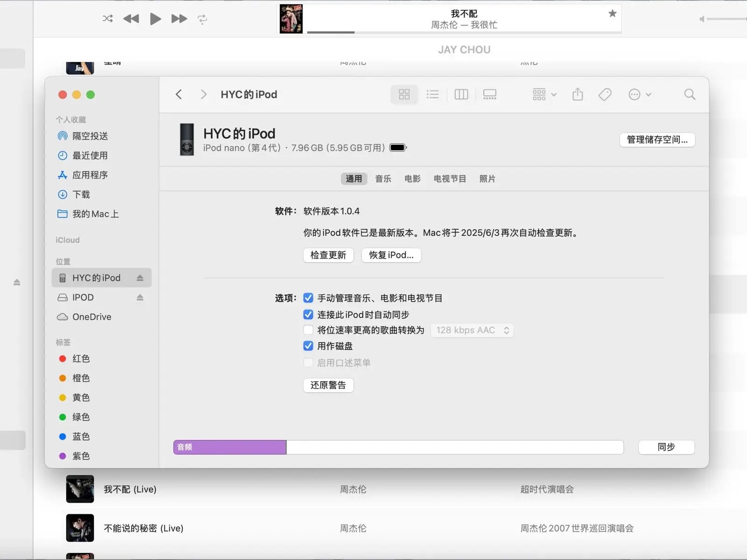Viewport: 747px width, 560px height.
Task: Click the purple 音频 storage segment
Action: (x=230, y=447)
